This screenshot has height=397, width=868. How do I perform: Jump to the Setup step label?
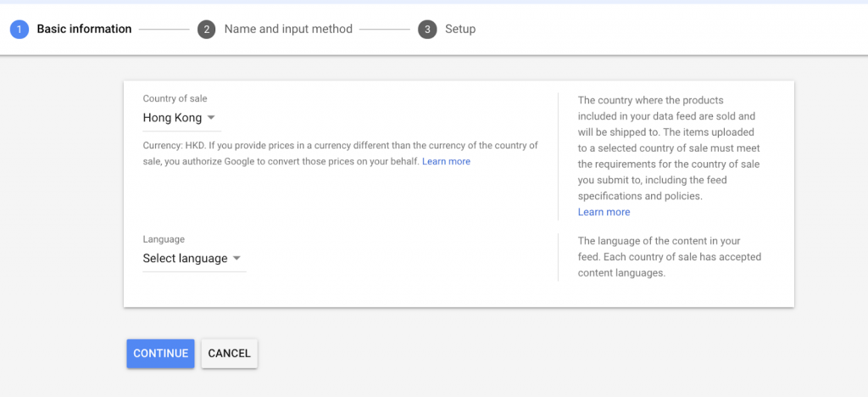click(460, 29)
